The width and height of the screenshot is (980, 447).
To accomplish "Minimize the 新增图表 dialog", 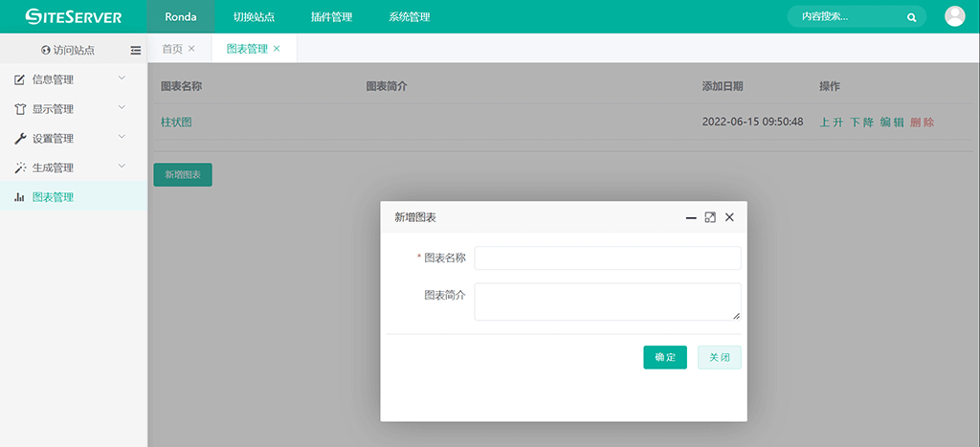I will (691, 217).
